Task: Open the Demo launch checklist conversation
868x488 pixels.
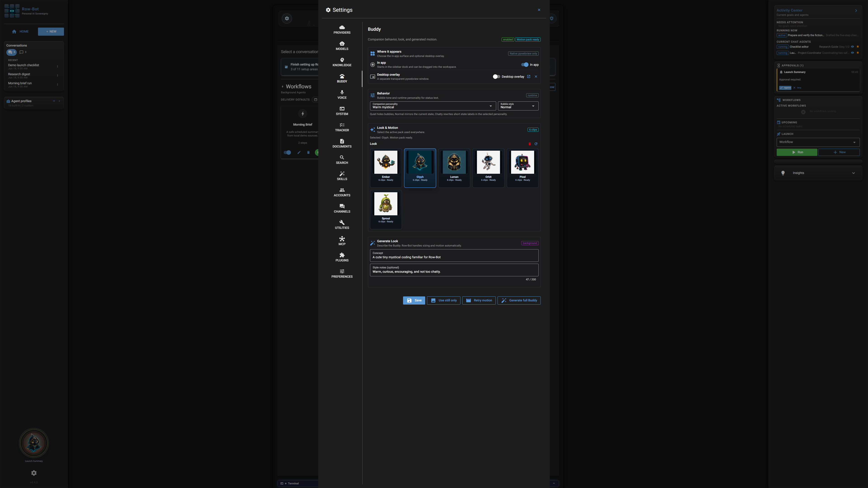Action: coord(30,67)
